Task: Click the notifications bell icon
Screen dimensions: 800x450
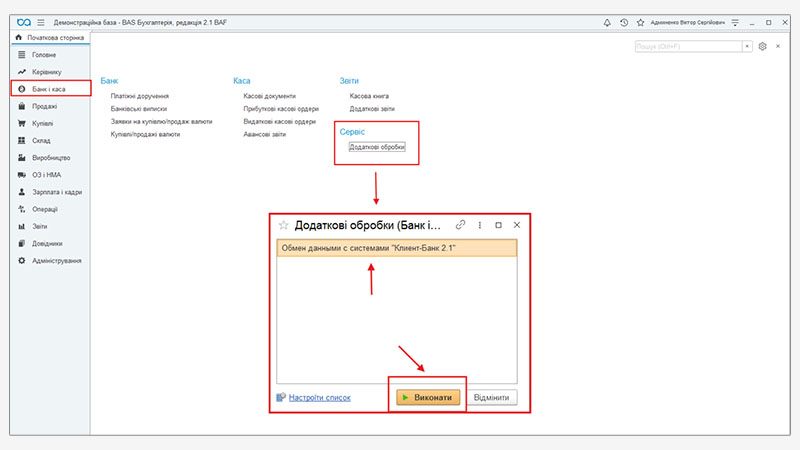Action: point(608,21)
